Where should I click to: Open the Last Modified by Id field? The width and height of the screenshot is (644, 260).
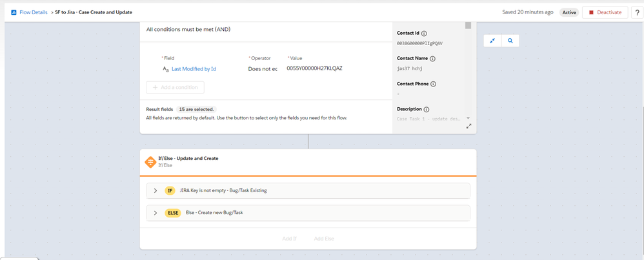pyautogui.click(x=194, y=69)
